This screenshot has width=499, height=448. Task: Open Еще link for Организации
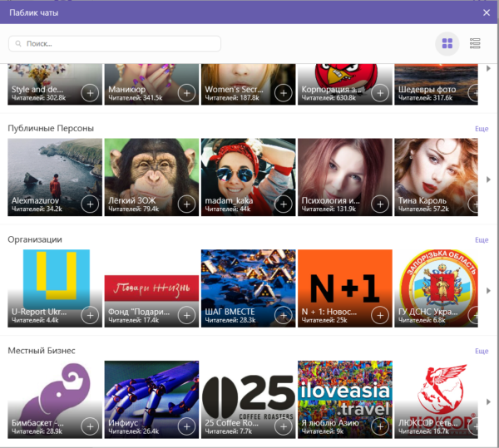482,240
